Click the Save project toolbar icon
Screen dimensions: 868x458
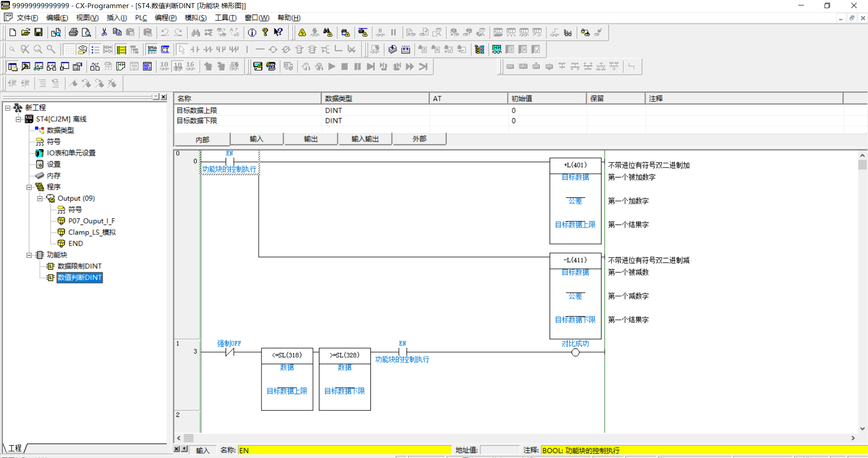[38, 32]
